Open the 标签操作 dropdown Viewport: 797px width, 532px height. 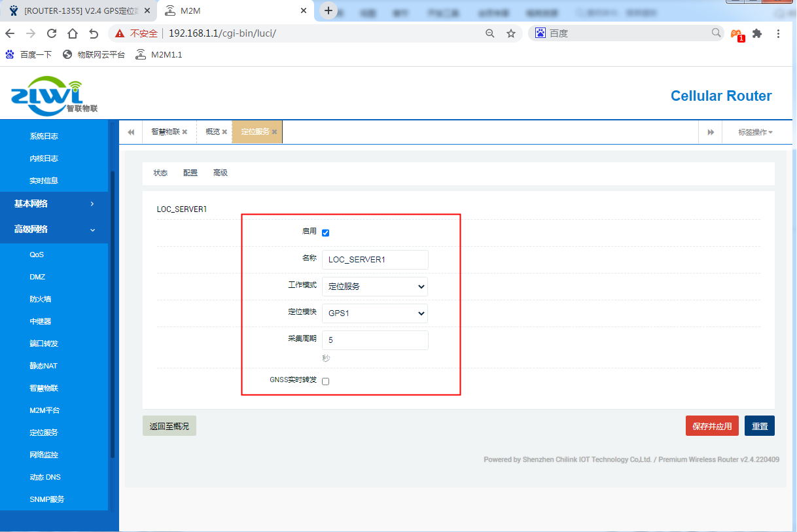[x=754, y=132]
